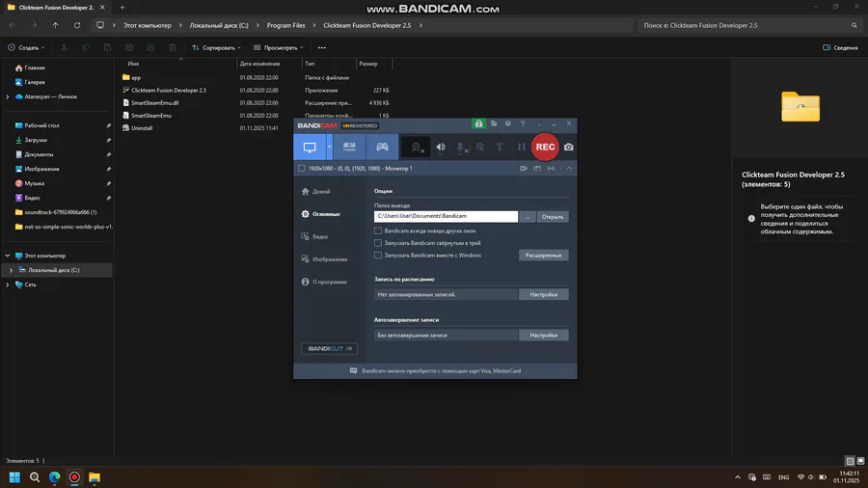Click the BANDICUT link button
Image resolution: width=868 pixels, height=488 pixels.
point(330,348)
